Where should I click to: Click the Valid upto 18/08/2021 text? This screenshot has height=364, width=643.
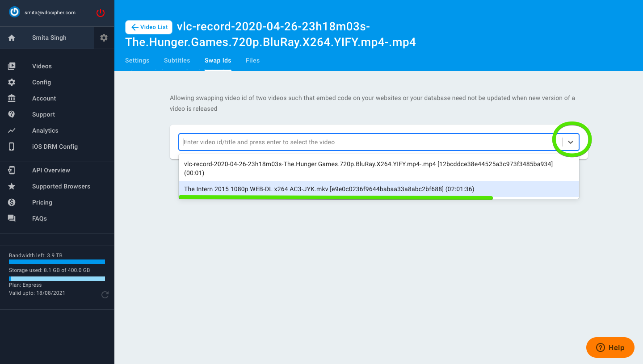tap(37, 293)
